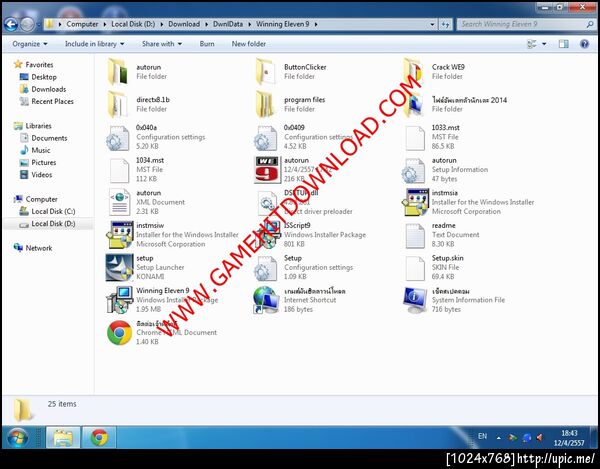Select the autorun XML Document icon
Screen dimensions: 600x469
[x=119, y=202]
